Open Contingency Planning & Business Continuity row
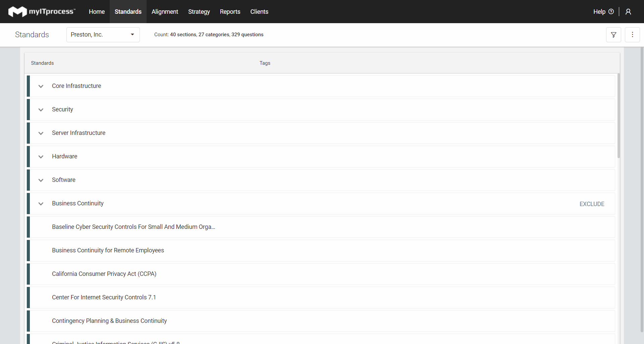The height and width of the screenshot is (344, 644). (321, 321)
